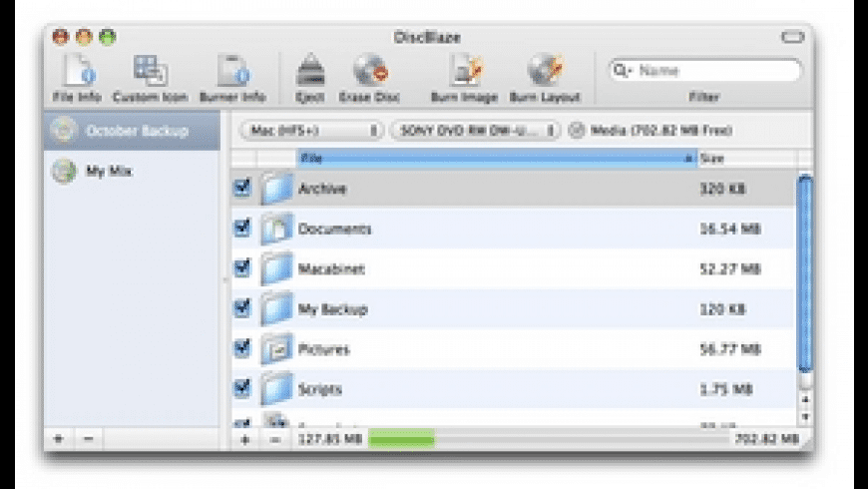This screenshot has height=489, width=868.
Task: Click the Documents folder icon
Action: (x=276, y=229)
